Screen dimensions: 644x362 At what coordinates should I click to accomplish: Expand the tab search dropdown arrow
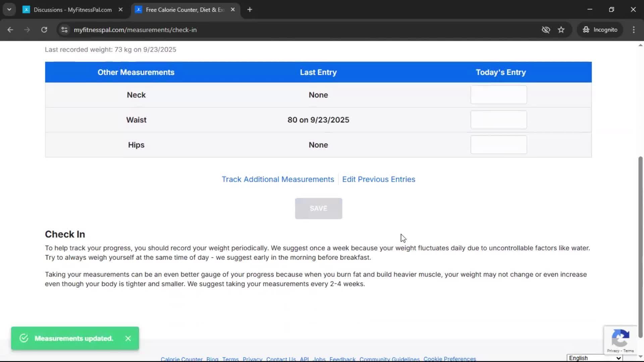click(9, 10)
